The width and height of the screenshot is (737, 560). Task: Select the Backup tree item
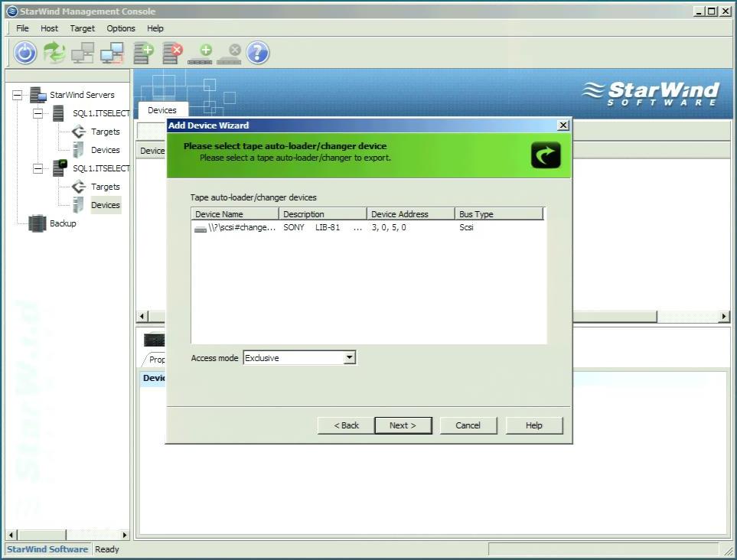(x=63, y=223)
